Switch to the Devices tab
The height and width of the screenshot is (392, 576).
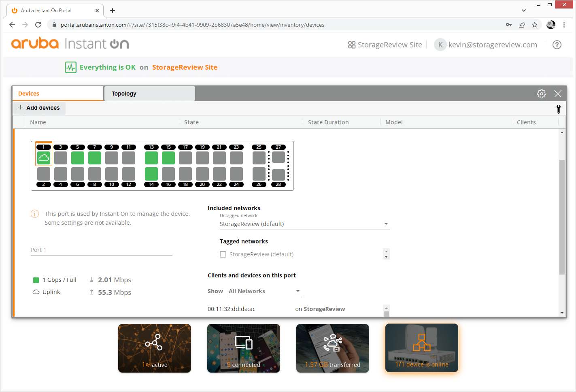[x=58, y=94]
